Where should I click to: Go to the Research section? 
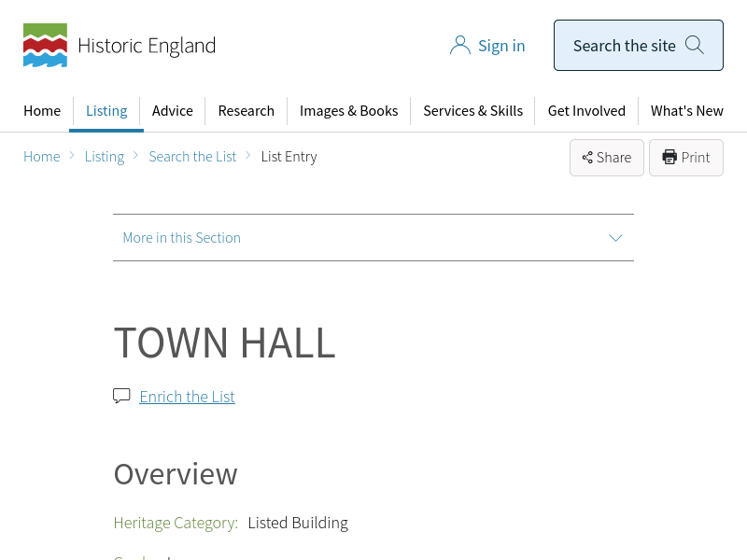pos(246,111)
